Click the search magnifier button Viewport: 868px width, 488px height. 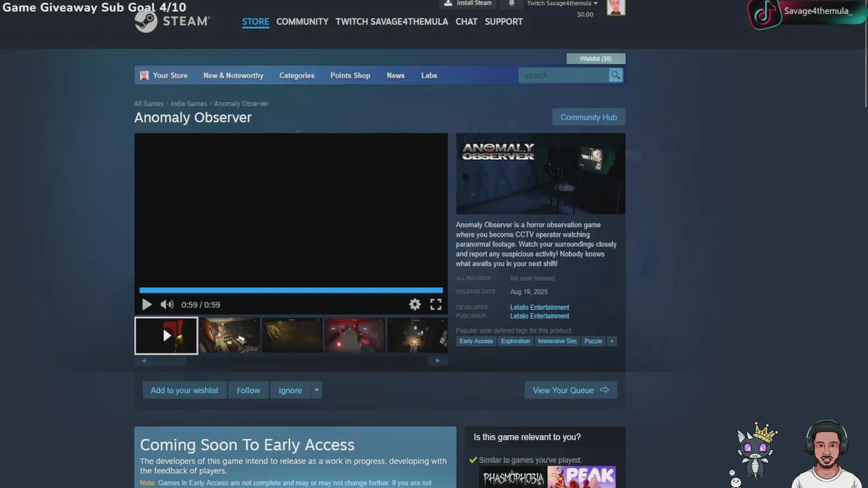click(x=616, y=75)
